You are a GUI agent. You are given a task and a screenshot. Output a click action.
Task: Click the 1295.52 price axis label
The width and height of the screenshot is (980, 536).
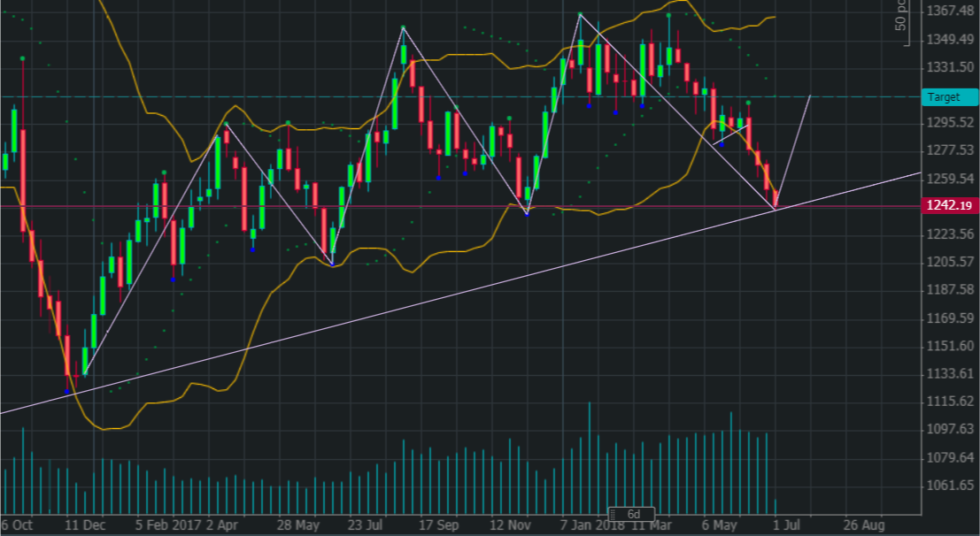click(x=951, y=122)
